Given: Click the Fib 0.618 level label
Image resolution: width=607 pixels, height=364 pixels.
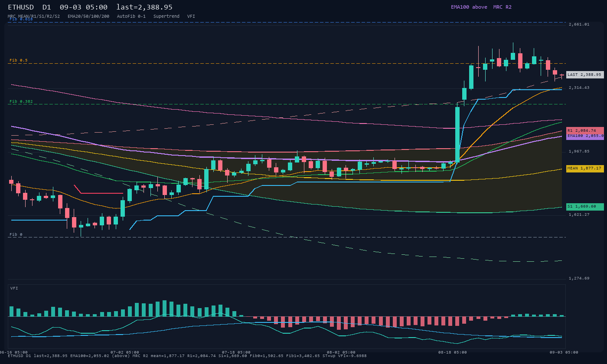Looking at the screenshot, I should pyautogui.click(x=21, y=19).
